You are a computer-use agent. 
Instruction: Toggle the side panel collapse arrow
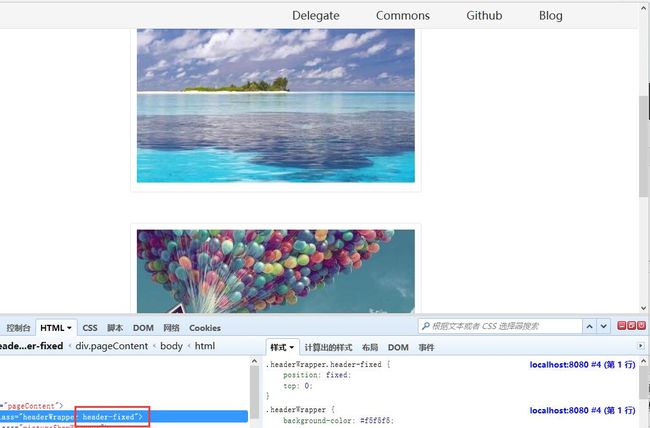[641, 346]
